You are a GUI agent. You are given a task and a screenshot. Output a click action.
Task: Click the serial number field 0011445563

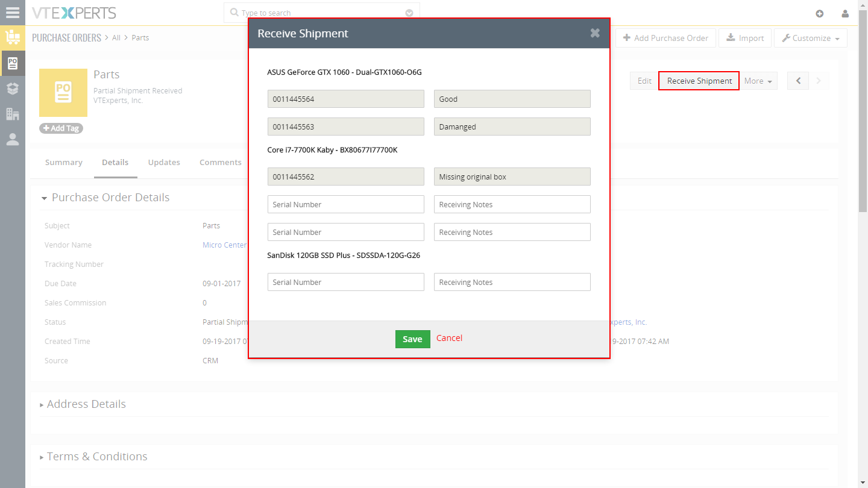[346, 127]
